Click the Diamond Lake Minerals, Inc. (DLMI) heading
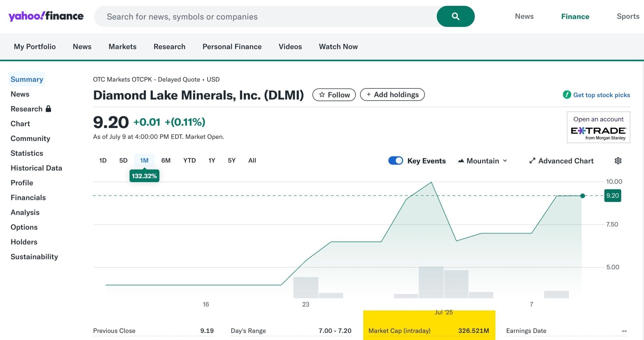This screenshot has height=340, width=644. point(198,95)
